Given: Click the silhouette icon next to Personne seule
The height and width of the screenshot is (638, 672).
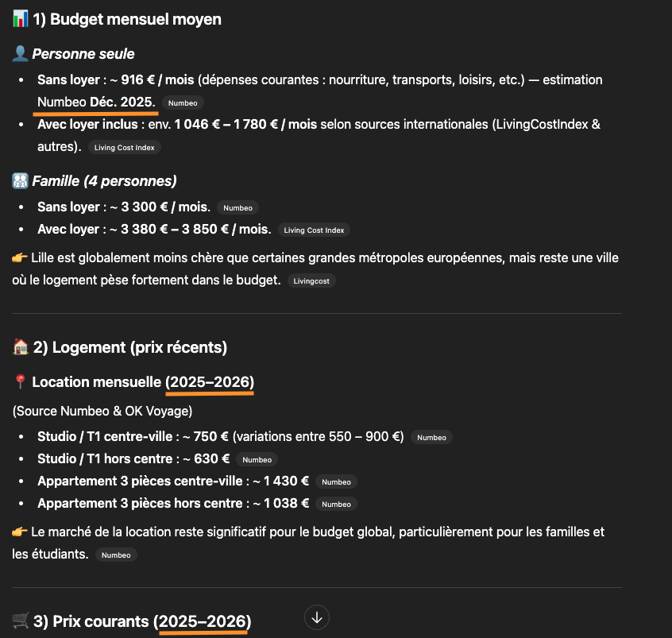Looking at the screenshot, I should [x=21, y=54].
